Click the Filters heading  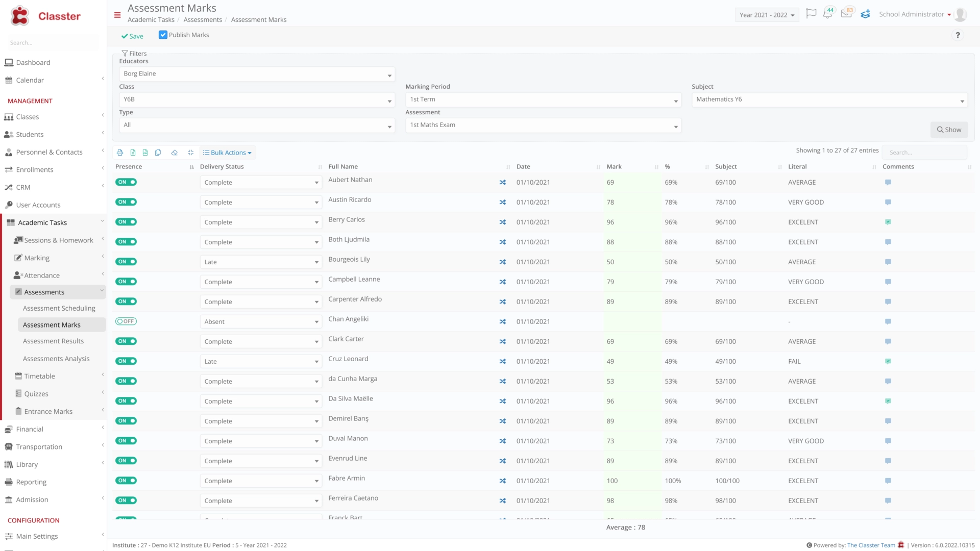(134, 54)
